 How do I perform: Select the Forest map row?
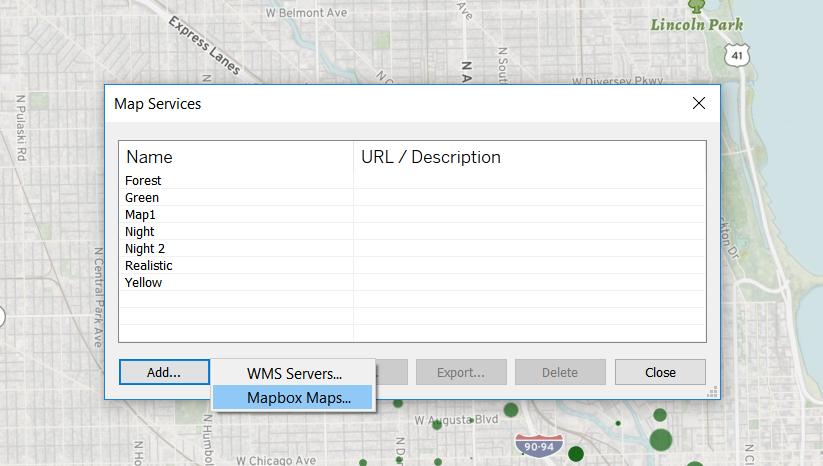(x=412, y=181)
